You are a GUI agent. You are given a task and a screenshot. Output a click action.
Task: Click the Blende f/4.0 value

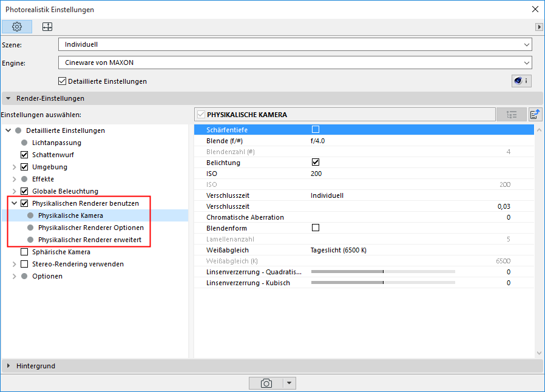point(317,141)
